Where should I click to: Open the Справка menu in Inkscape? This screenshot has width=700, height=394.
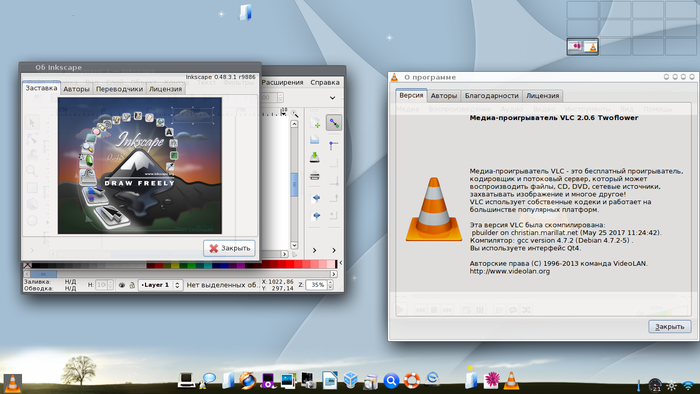[x=325, y=82]
